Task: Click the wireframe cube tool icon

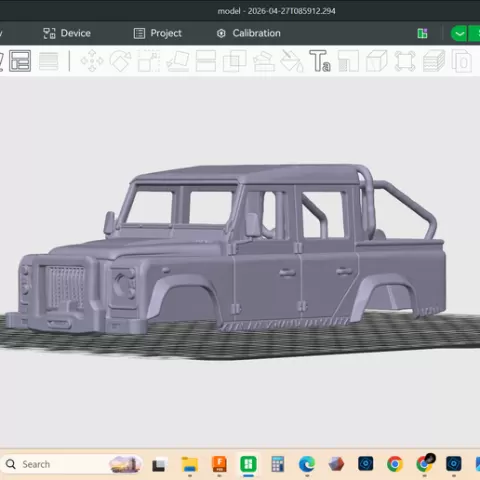Action: pyautogui.click(x=377, y=61)
